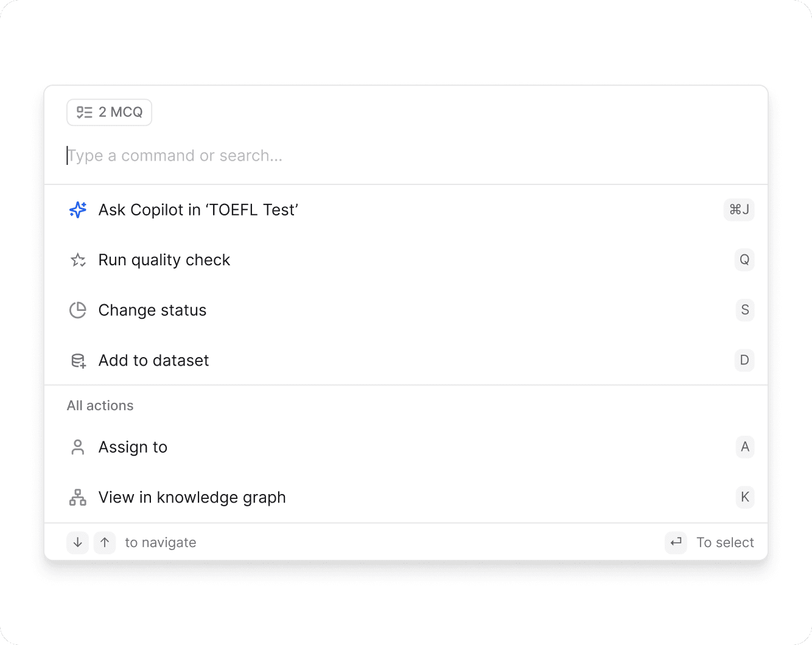Open the Change status option
812x645 pixels.
pos(153,310)
